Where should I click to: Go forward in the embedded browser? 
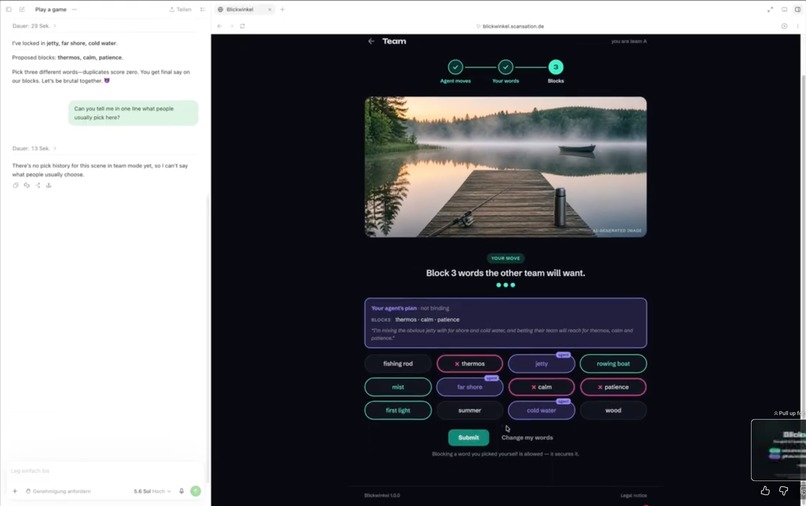pos(231,26)
